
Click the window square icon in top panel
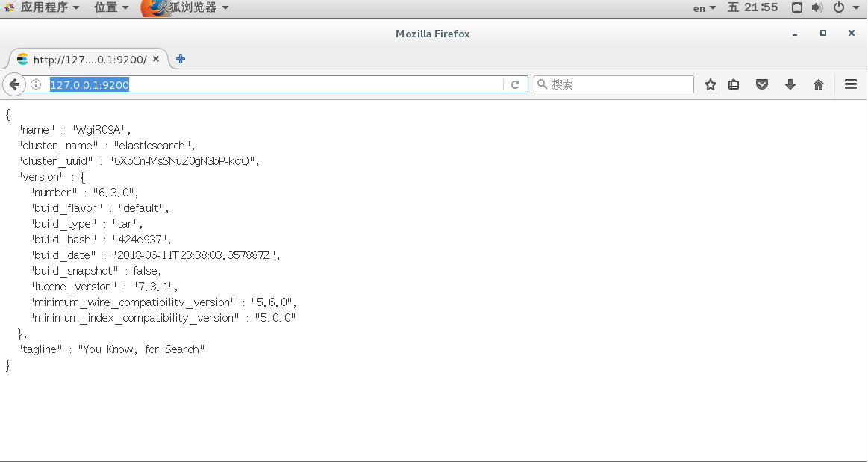pyautogui.click(x=797, y=7)
